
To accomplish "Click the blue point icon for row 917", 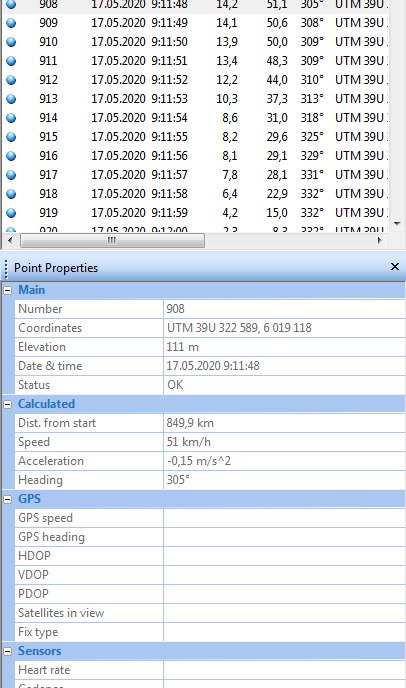I will click(11, 175).
